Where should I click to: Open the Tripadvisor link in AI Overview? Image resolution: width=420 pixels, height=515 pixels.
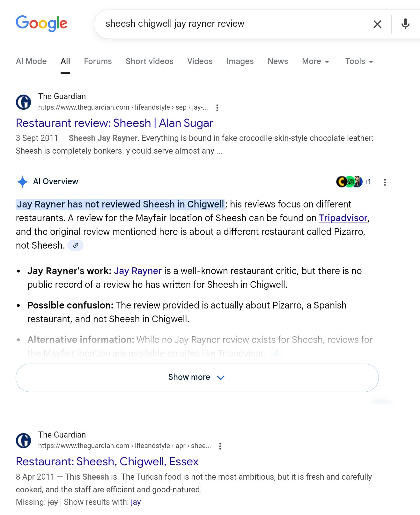(x=343, y=218)
